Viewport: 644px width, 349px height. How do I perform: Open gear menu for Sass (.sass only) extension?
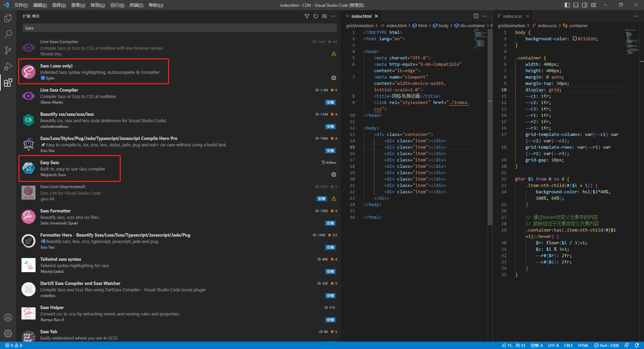point(334,78)
